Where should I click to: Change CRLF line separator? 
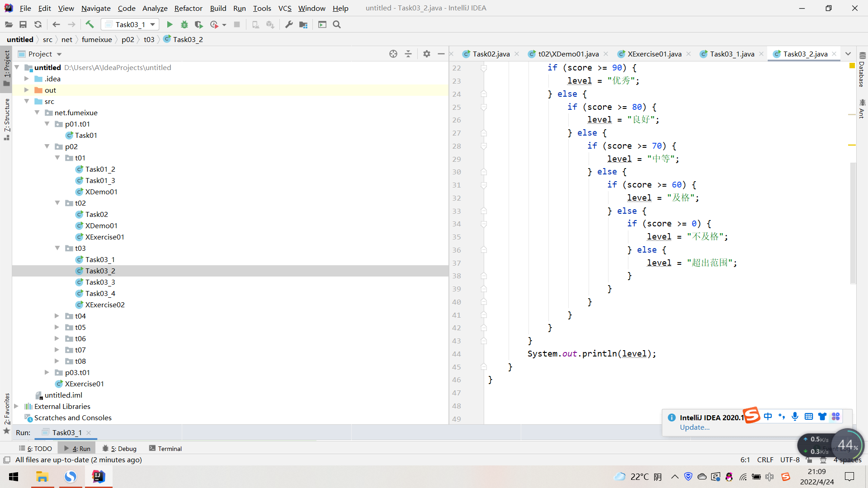[765, 460]
